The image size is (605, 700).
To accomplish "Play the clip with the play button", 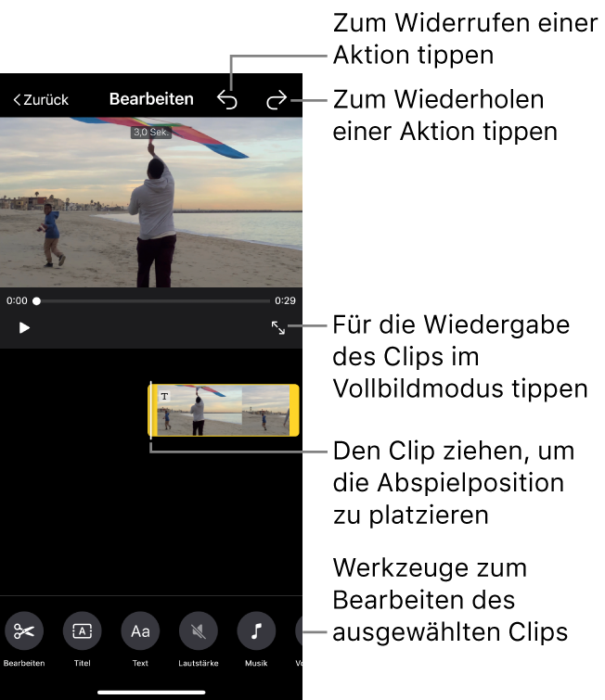I will (x=24, y=327).
